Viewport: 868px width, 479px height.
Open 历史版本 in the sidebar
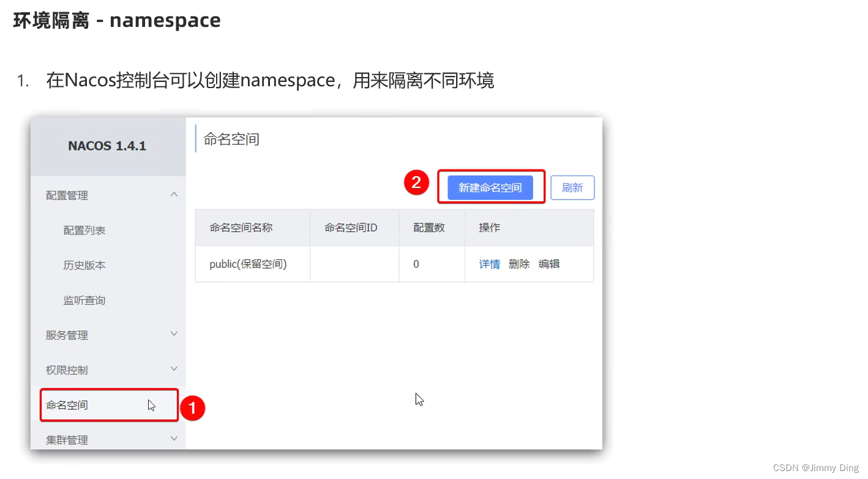[x=84, y=265]
